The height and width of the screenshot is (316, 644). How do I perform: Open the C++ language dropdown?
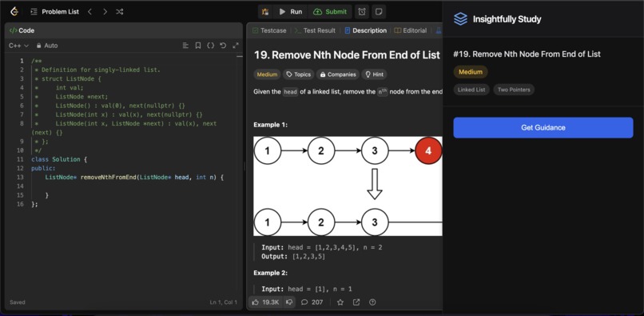click(18, 46)
